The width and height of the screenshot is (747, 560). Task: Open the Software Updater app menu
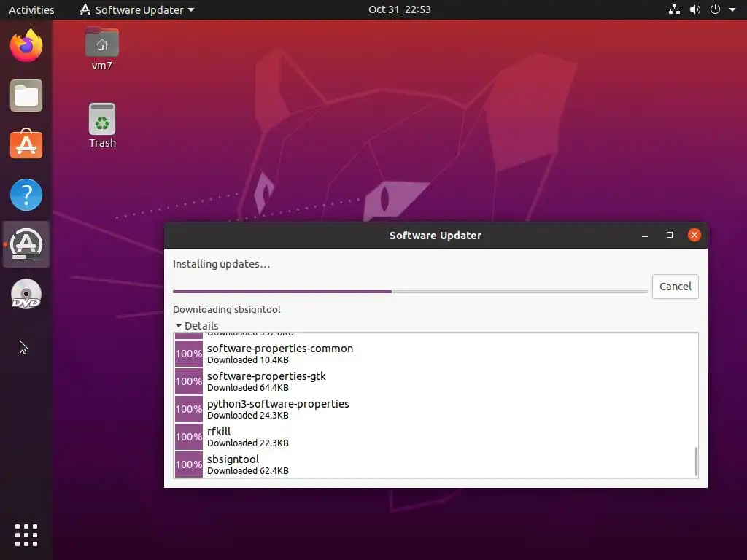tap(137, 9)
